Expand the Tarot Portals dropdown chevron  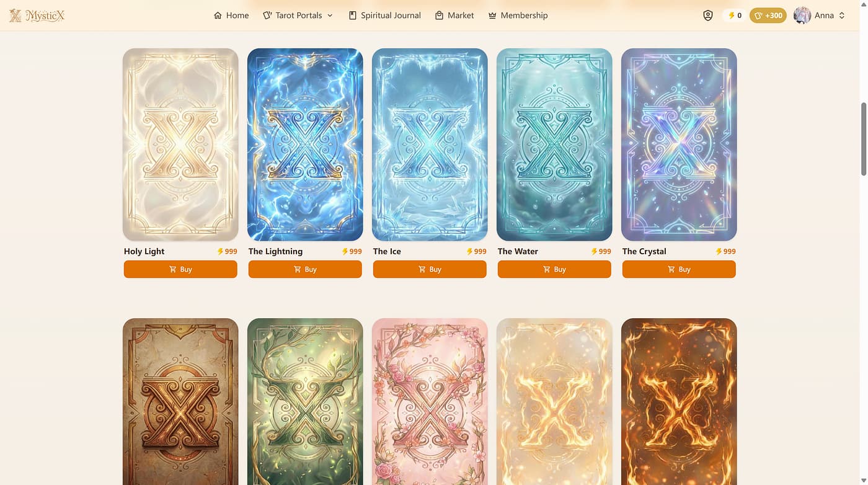point(330,16)
